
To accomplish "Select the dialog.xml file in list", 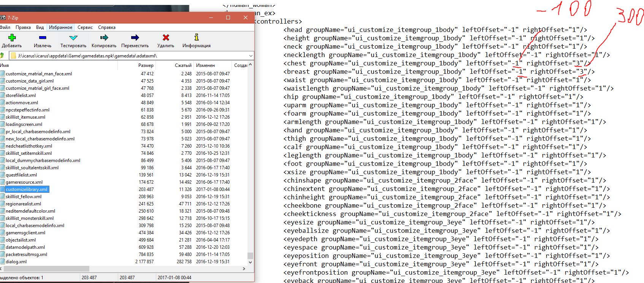I will [16, 262].
